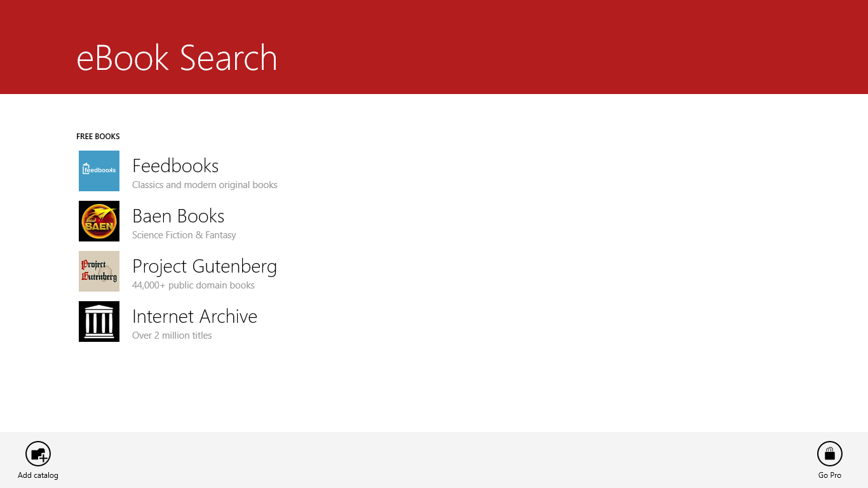Click "Classics and modern original books" subtitle
Screen dimensions: 868x488
(205, 185)
